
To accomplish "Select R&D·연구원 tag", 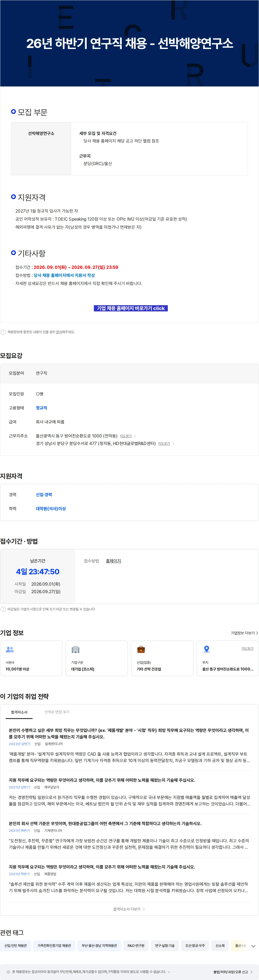I will pos(136,946).
